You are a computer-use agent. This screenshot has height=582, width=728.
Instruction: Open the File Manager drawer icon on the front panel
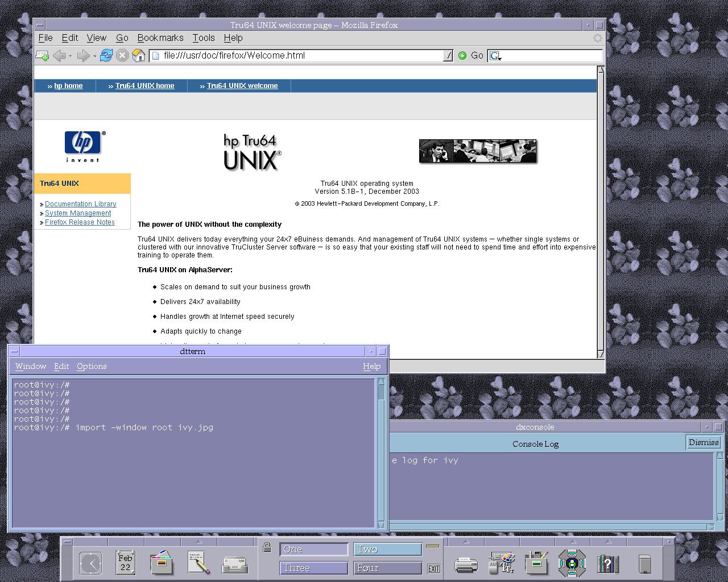[x=162, y=563]
